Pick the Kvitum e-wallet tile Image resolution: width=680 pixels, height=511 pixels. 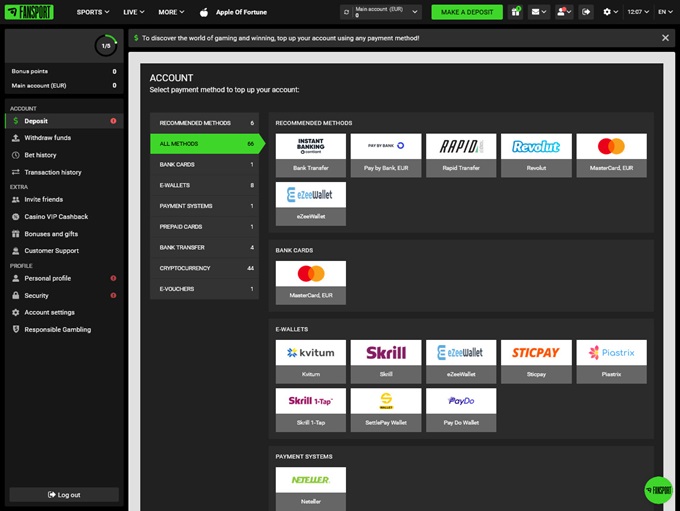click(x=311, y=359)
